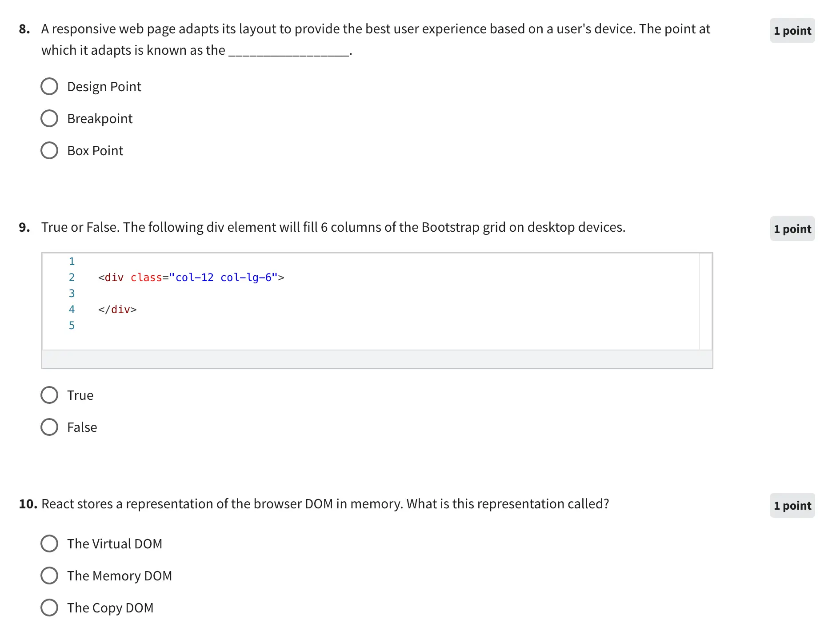Pick the Box Point radio option
Screen dimensions: 840x636
pyautogui.click(x=49, y=151)
